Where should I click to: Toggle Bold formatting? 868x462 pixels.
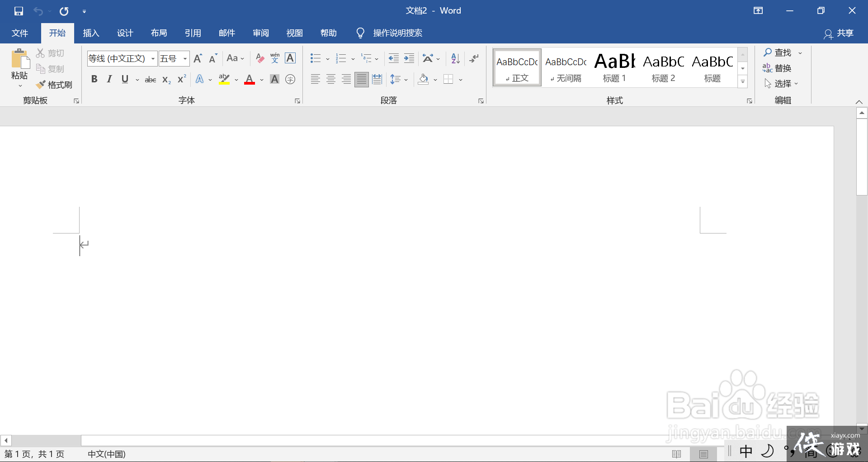coord(94,80)
